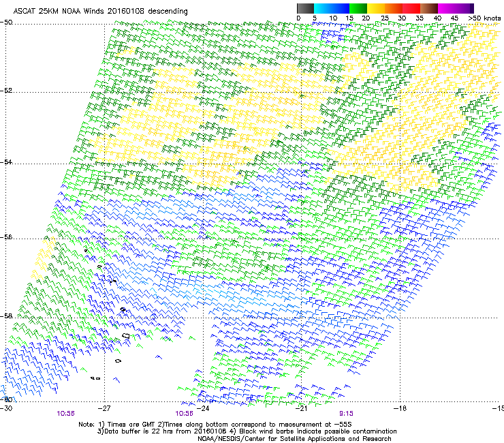Image resolution: width=504 pixels, height=443 pixels.
Task: Click the '>50 knots' legend label
Action: [484, 18]
